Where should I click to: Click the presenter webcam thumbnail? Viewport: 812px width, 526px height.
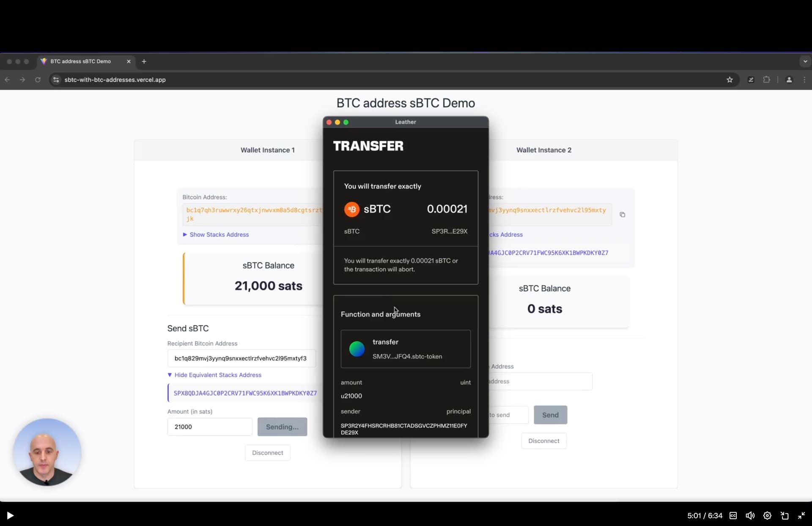47,452
